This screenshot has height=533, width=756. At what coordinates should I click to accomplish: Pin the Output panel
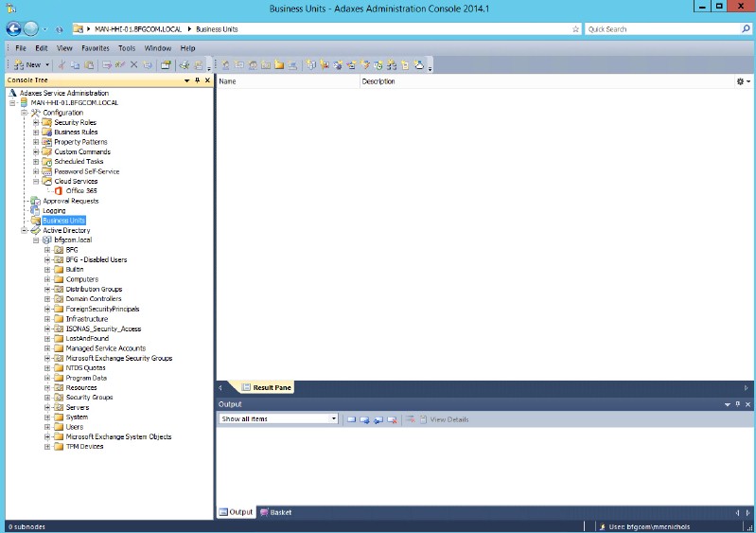point(738,404)
